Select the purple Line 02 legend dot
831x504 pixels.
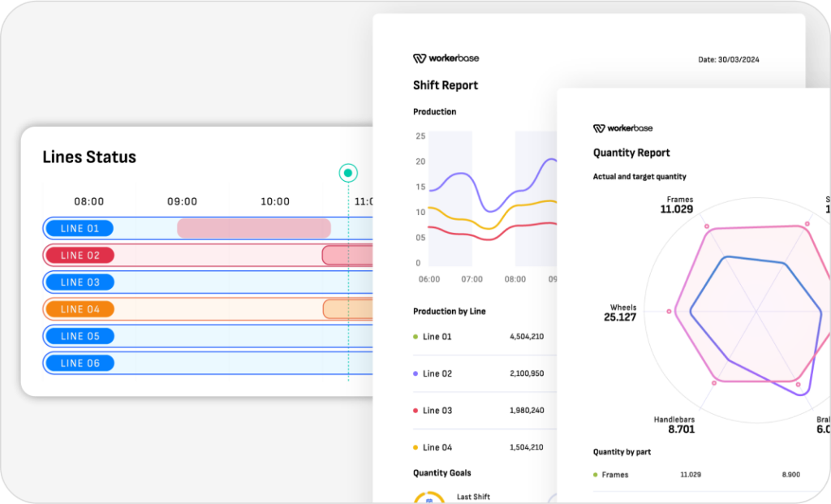(x=416, y=373)
